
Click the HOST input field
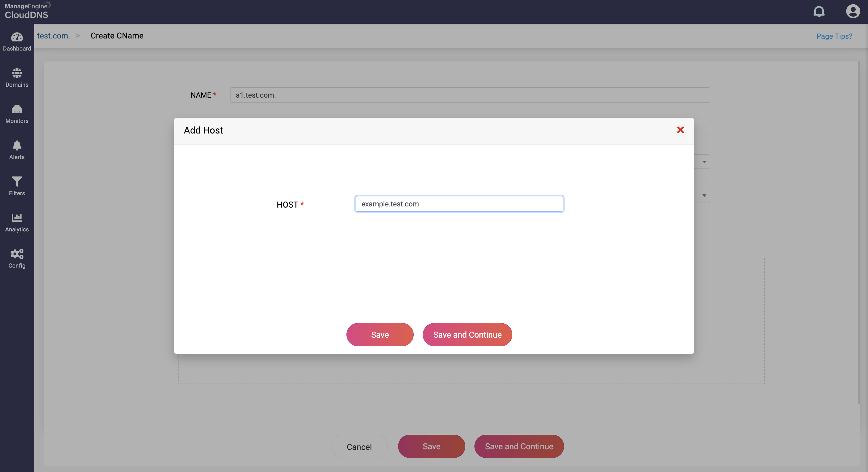(459, 204)
